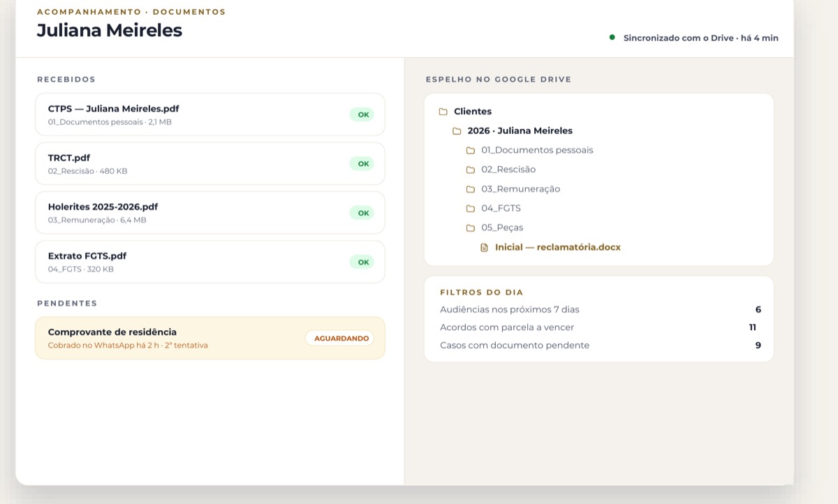Open 03_Remuneração in the Drive tree
Viewport: 838px width, 504px height.
520,189
